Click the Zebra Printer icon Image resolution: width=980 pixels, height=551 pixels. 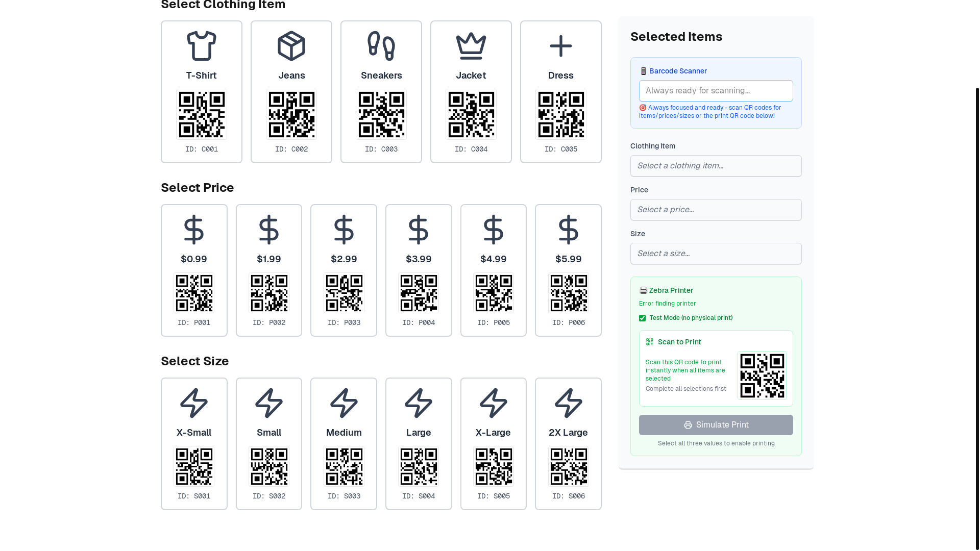click(643, 290)
